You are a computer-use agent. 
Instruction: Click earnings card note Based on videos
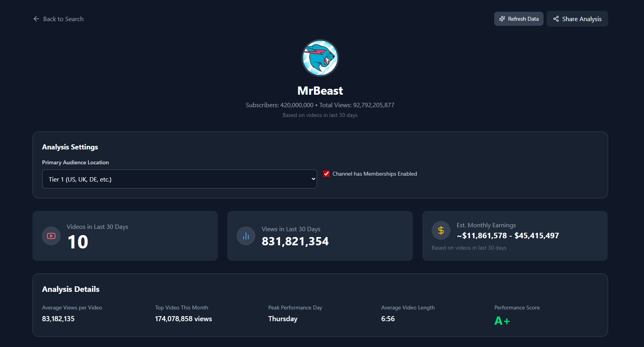[469, 248]
